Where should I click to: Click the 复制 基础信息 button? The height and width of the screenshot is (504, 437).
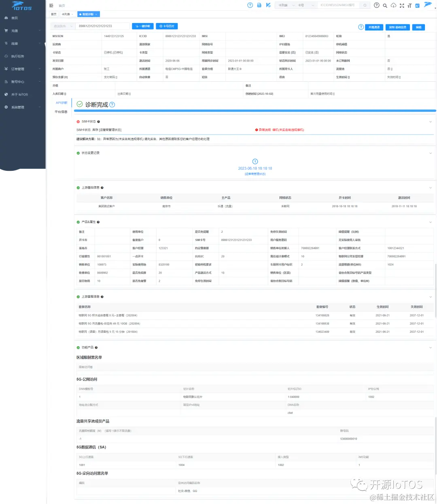point(397,27)
